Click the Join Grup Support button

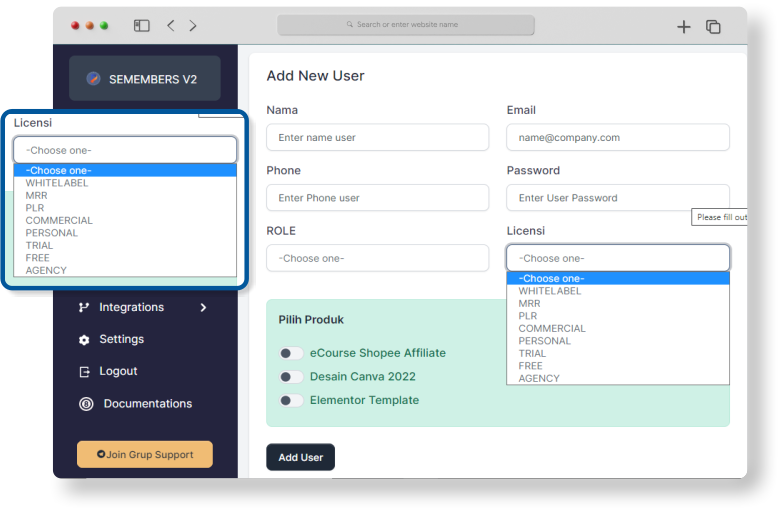coord(145,454)
